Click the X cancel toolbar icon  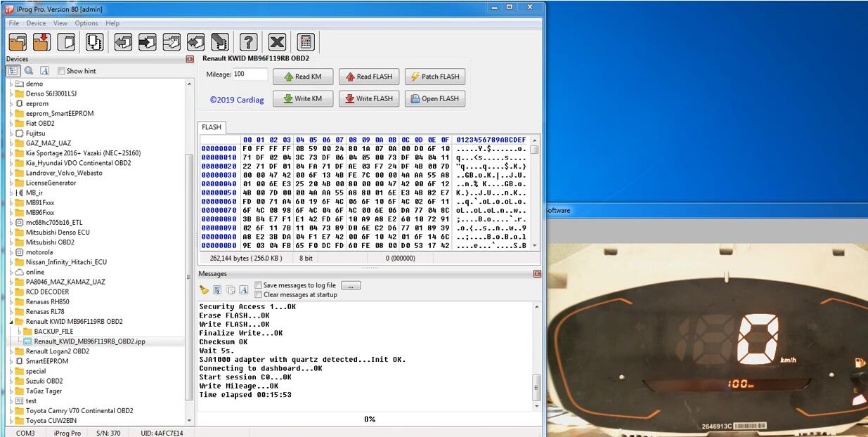277,42
